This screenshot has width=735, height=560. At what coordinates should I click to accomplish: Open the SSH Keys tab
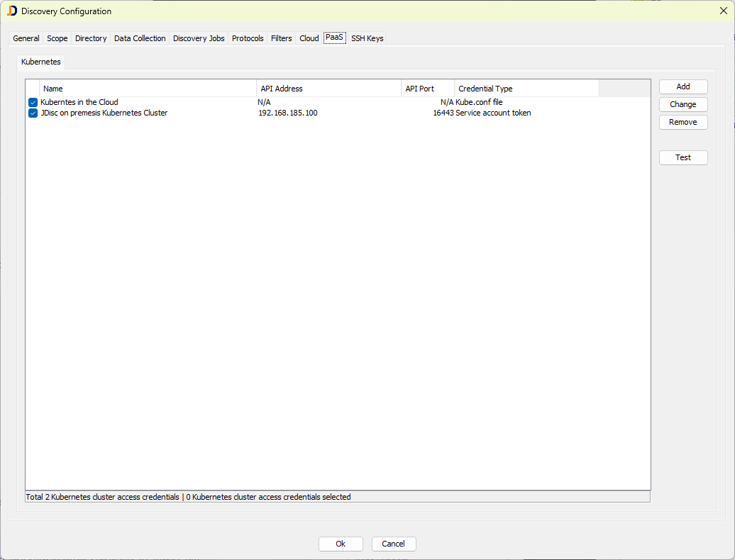click(x=367, y=38)
